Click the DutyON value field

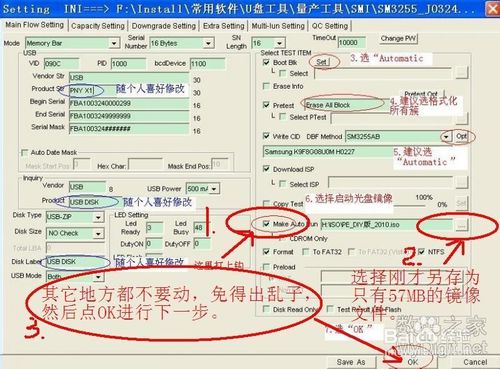click(154, 244)
